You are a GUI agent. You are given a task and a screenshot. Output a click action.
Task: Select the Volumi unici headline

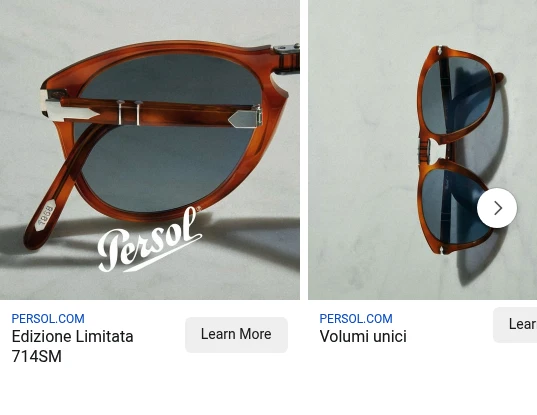363,336
